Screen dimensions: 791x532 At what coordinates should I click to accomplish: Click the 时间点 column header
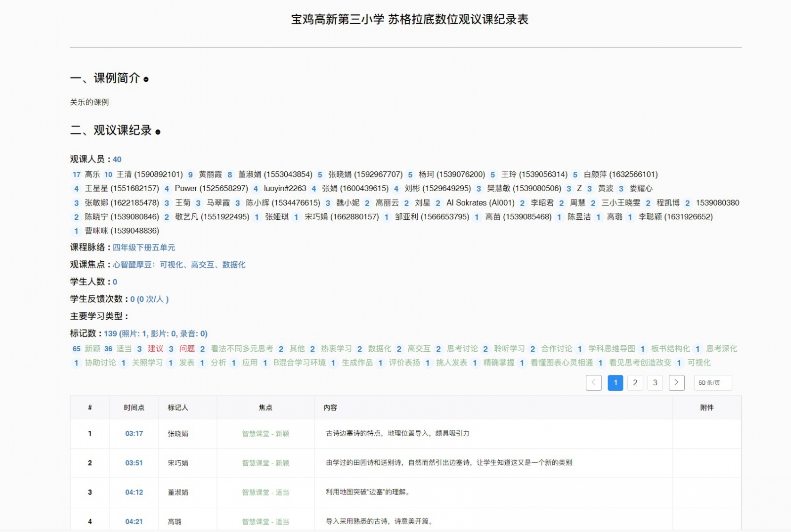point(134,408)
